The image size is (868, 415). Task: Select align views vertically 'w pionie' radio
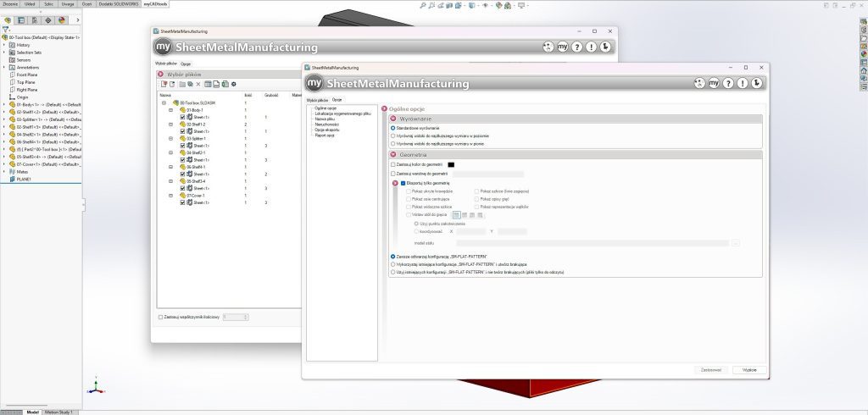click(393, 143)
